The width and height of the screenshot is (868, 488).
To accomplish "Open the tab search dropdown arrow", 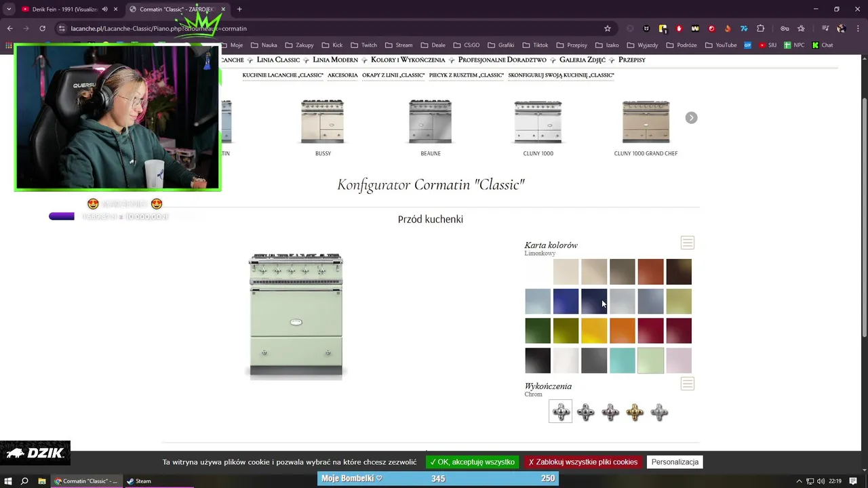I will (8, 9).
